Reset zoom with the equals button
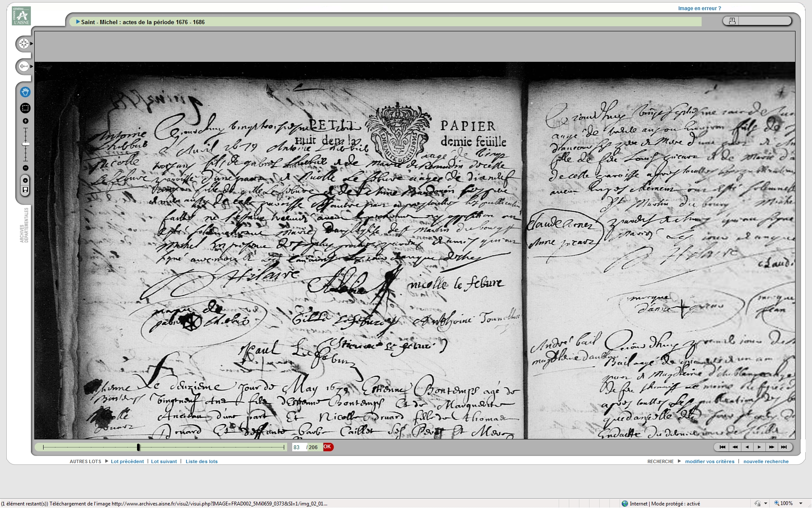The width and height of the screenshot is (812, 508). [25, 180]
